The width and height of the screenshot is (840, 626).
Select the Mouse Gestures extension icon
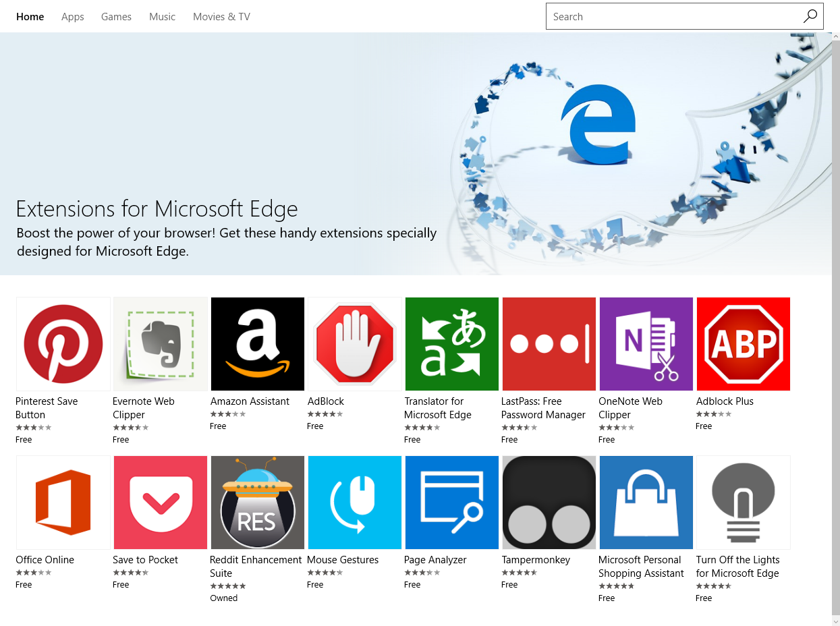point(355,503)
